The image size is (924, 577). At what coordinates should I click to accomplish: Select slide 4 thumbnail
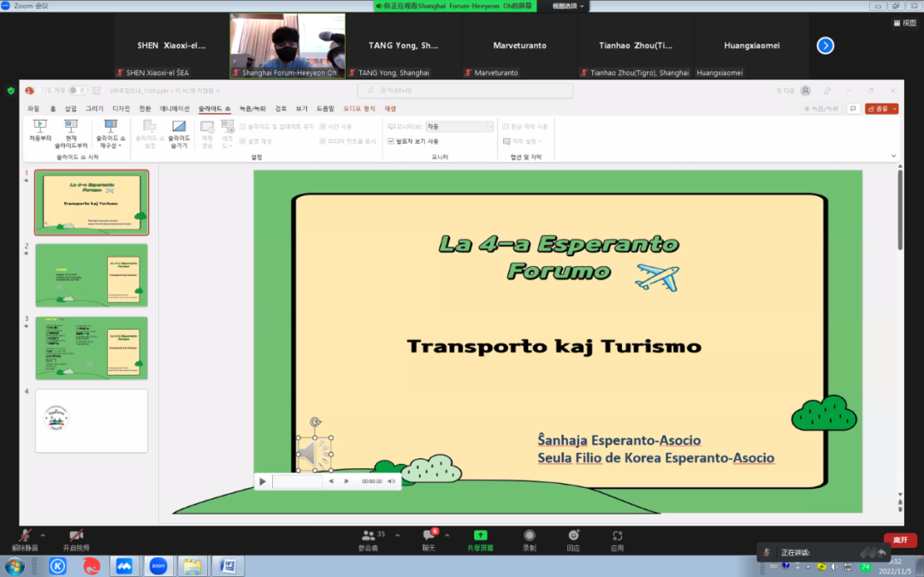coord(92,421)
